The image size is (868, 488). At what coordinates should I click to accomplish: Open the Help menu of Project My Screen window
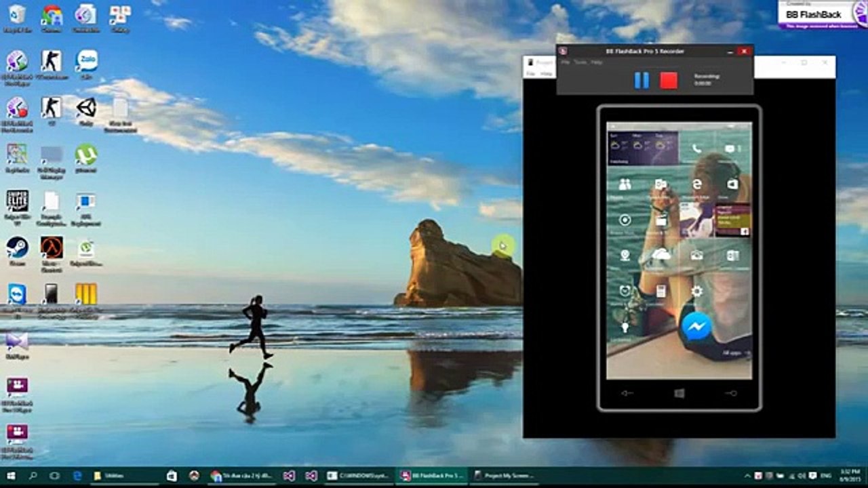click(x=547, y=73)
